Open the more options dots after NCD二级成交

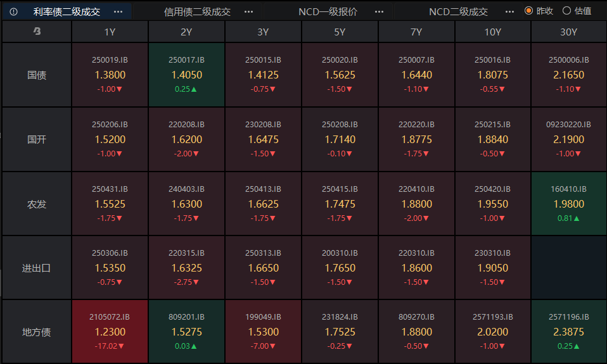click(509, 11)
